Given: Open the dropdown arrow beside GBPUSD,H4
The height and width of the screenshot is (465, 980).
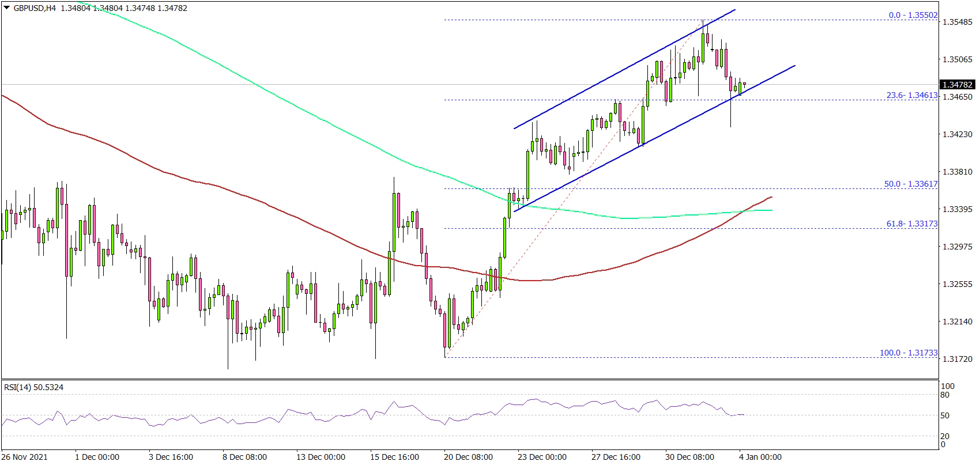Looking at the screenshot, I should click(x=6, y=9).
